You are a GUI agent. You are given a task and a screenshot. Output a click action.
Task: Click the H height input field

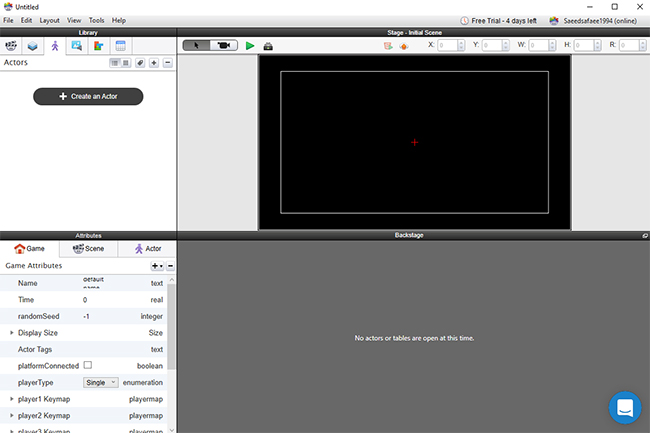pos(584,45)
